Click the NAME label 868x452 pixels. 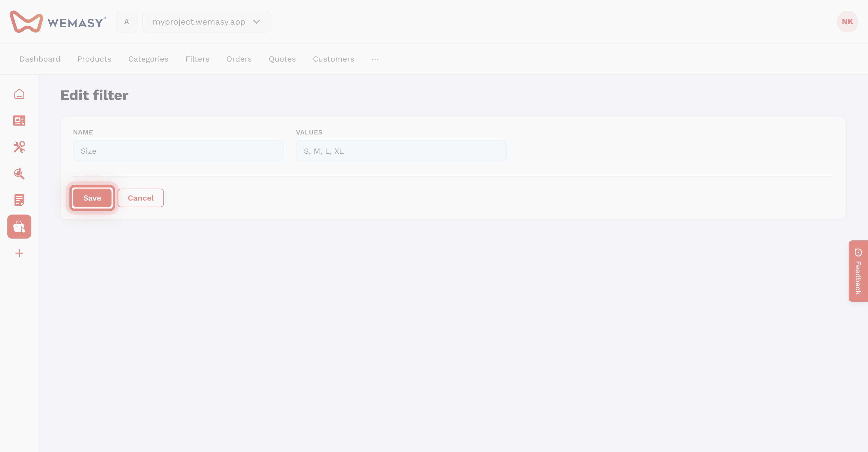click(83, 132)
